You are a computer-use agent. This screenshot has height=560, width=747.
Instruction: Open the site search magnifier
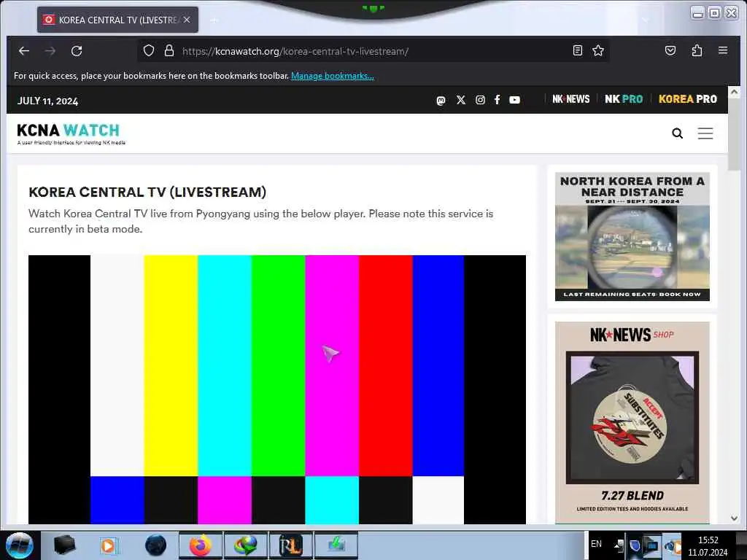tap(677, 133)
